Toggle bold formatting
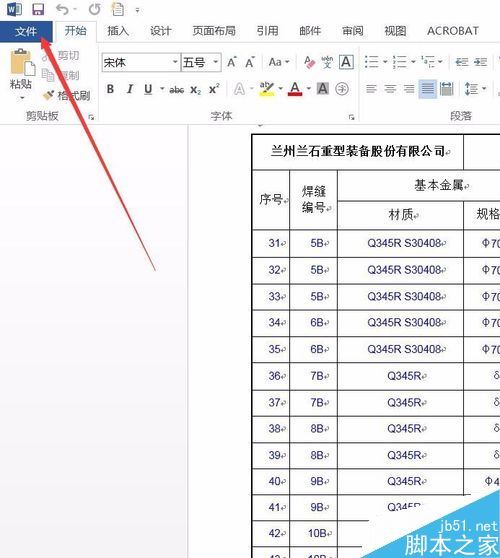Viewport: 500px width, 558px height. [110, 89]
